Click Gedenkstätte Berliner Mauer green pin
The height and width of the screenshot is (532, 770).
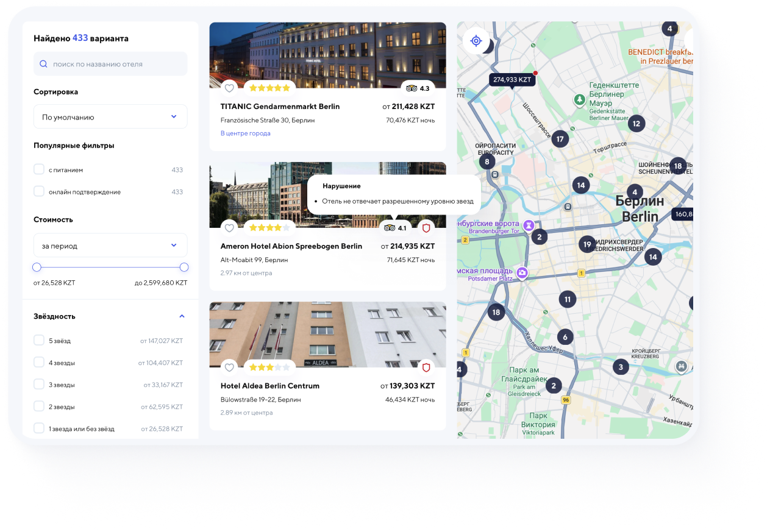pyautogui.click(x=579, y=99)
